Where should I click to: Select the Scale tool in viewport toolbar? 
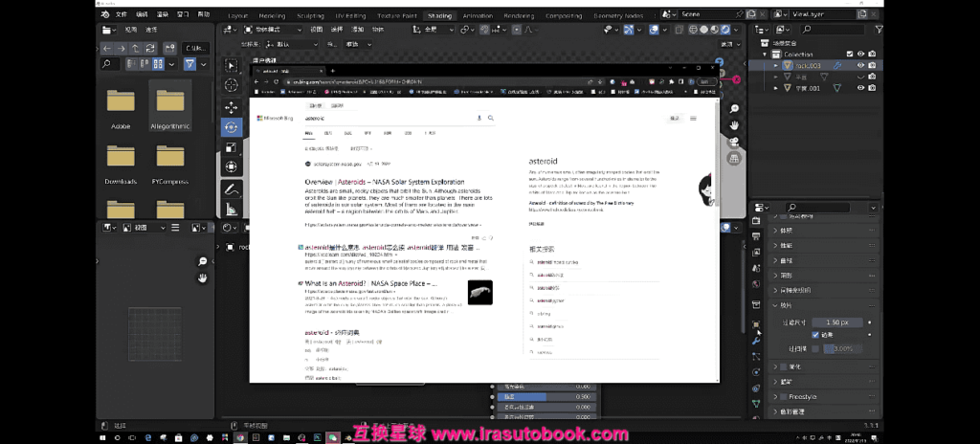pos(232,147)
